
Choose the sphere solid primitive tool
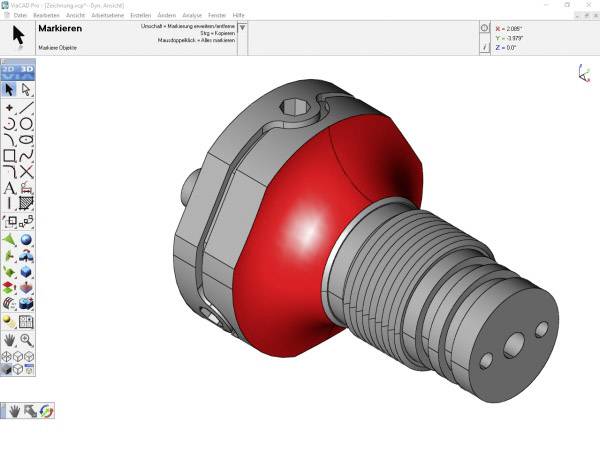(x=27, y=240)
